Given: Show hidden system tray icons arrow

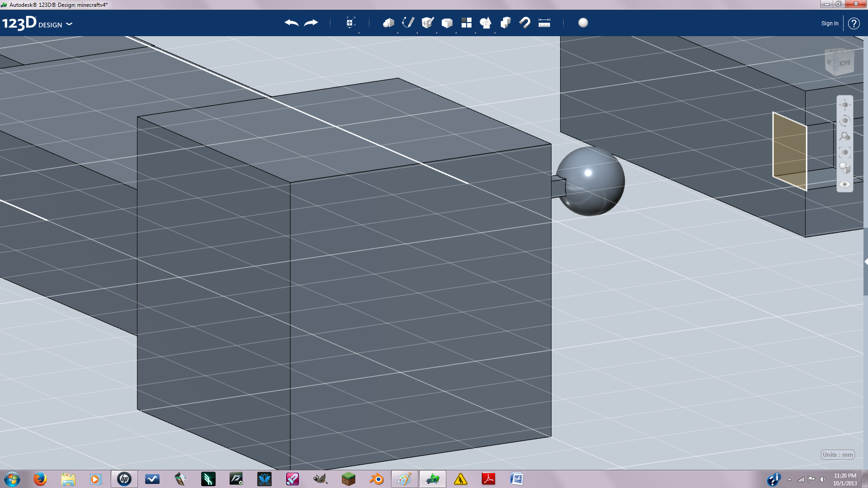Looking at the screenshot, I should tap(789, 479).
